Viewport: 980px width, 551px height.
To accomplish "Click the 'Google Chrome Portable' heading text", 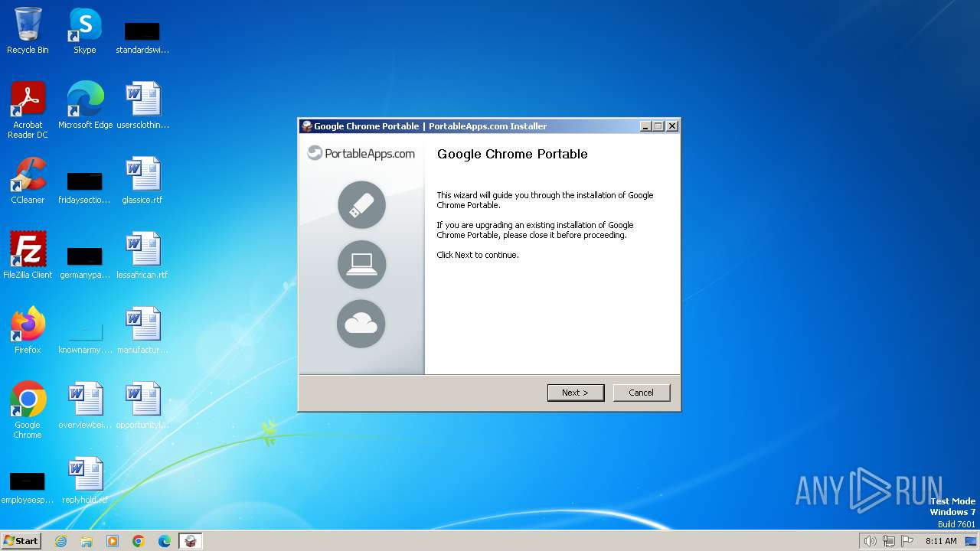I will (x=512, y=154).
